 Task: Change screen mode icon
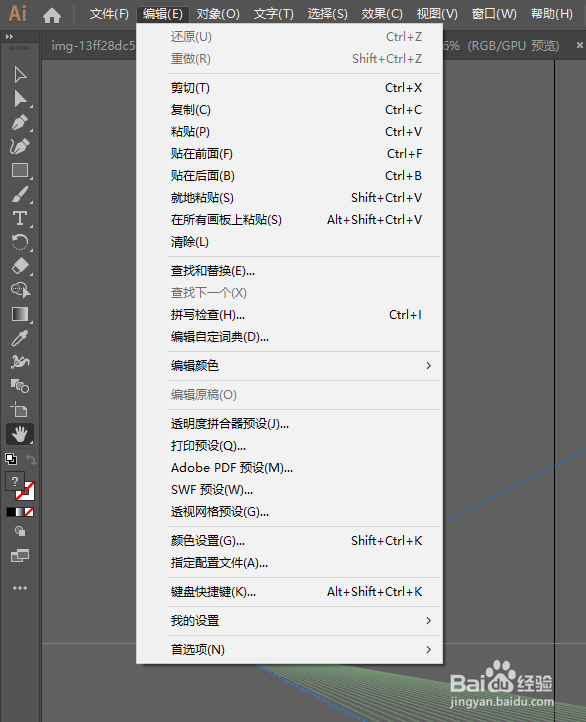[20, 556]
